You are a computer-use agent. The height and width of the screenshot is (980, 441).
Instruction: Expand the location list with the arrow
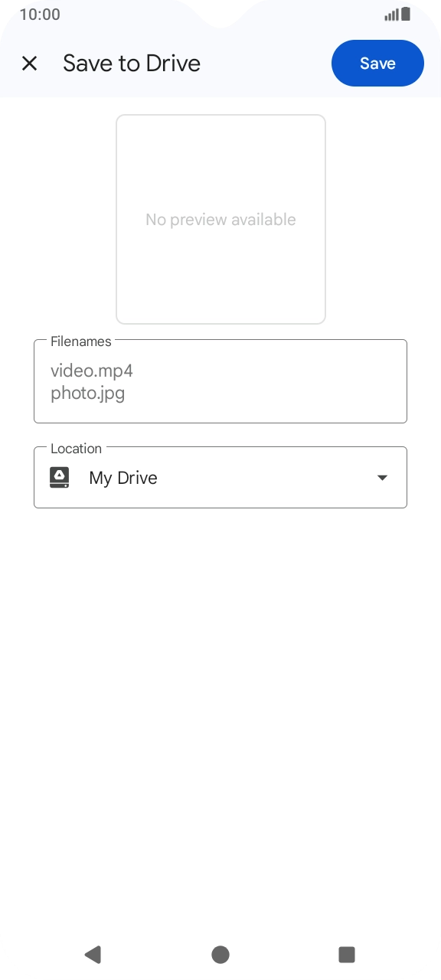[x=383, y=478]
